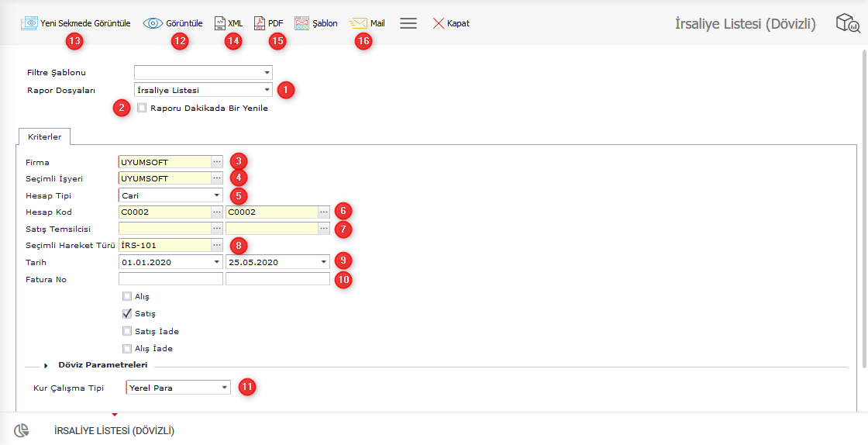
Task: Collapse the Döviz Parametreleri section
Action: pos(46,365)
